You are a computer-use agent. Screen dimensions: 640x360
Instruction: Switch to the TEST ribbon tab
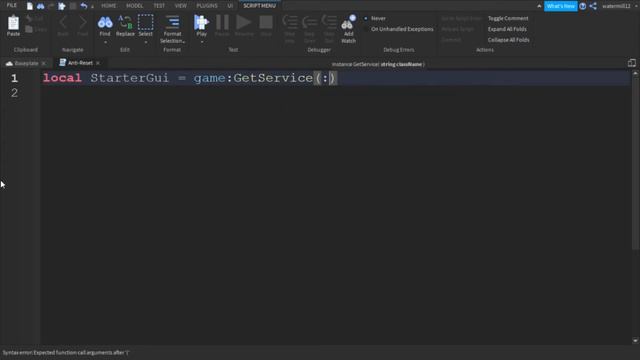coord(159,6)
